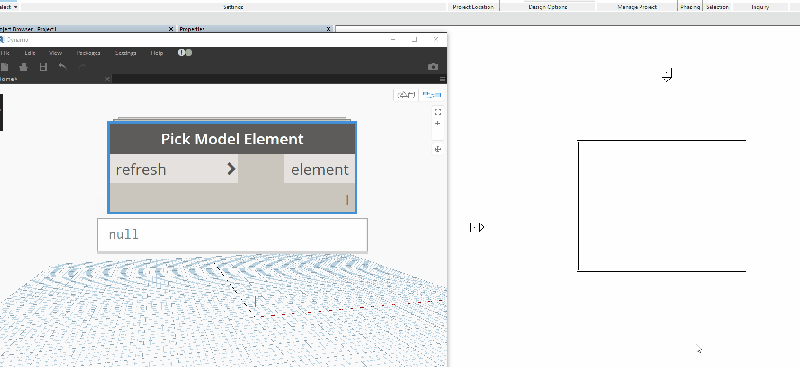This screenshot has height=367, width=800.
Task: Select the left wall line in Revit view
Action: pyautogui.click(x=579, y=206)
